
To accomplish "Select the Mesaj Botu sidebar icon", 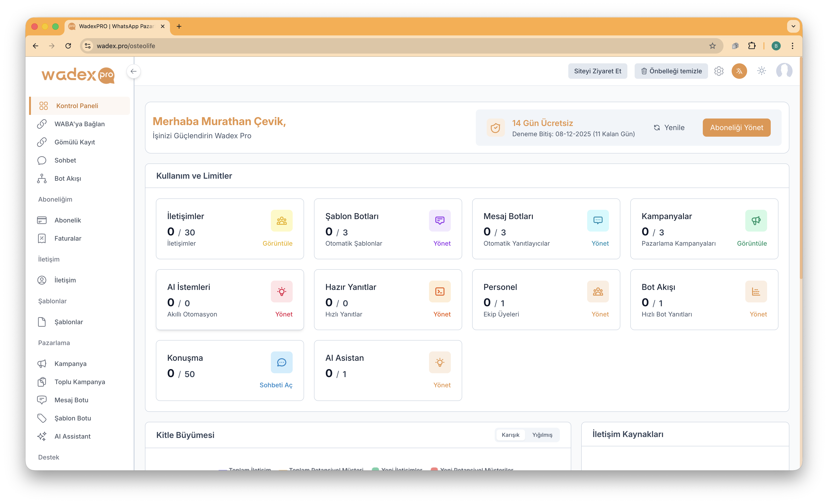I will (x=42, y=400).
